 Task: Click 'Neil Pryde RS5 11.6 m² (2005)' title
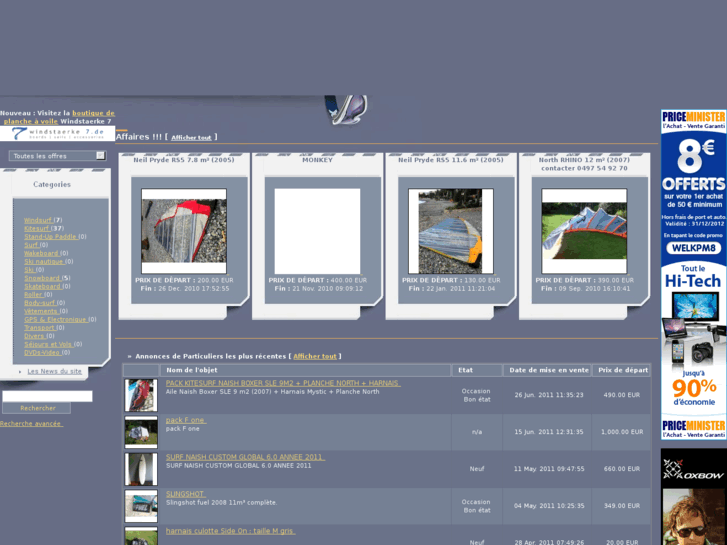click(x=451, y=160)
